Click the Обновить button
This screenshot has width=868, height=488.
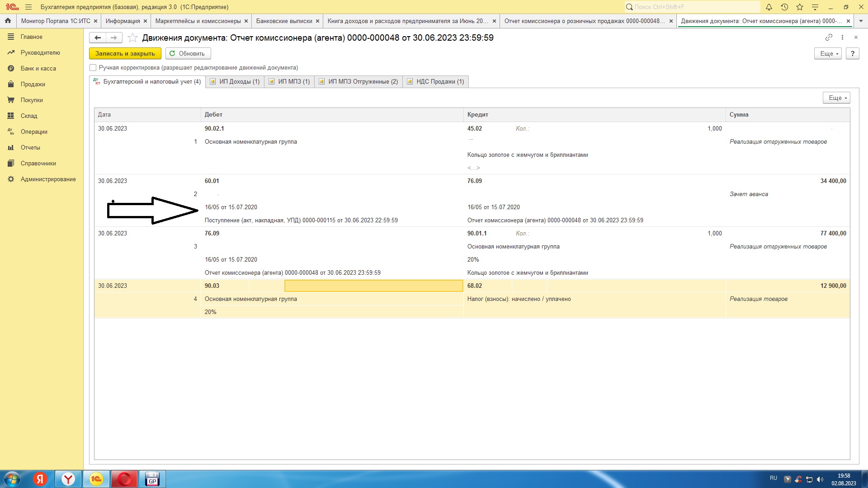pyautogui.click(x=188, y=54)
